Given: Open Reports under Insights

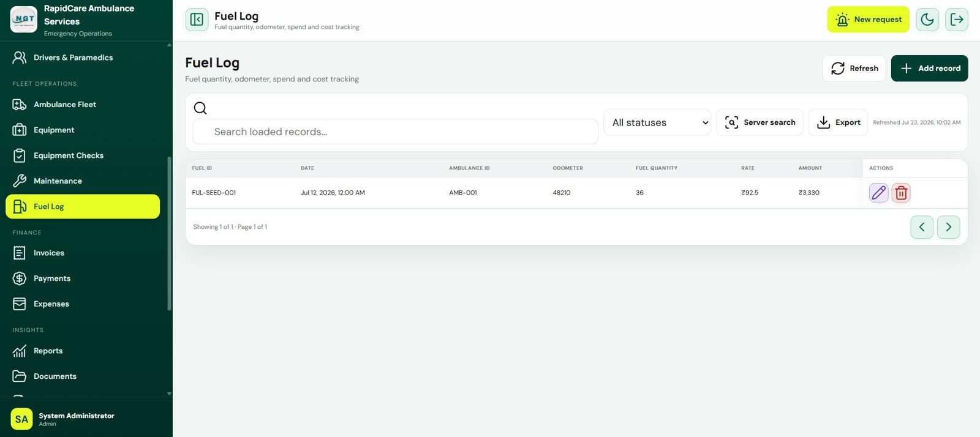Looking at the screenshot, I should click(83, 351).
